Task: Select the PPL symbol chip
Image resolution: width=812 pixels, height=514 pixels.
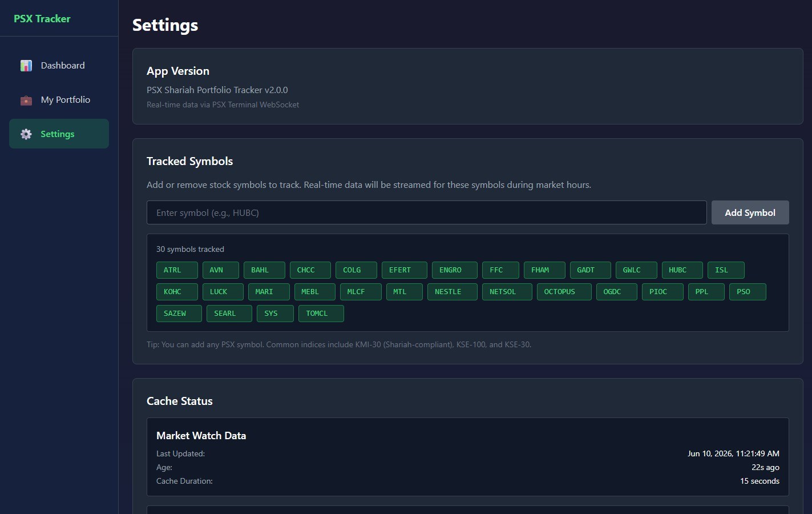Action: 706,292
